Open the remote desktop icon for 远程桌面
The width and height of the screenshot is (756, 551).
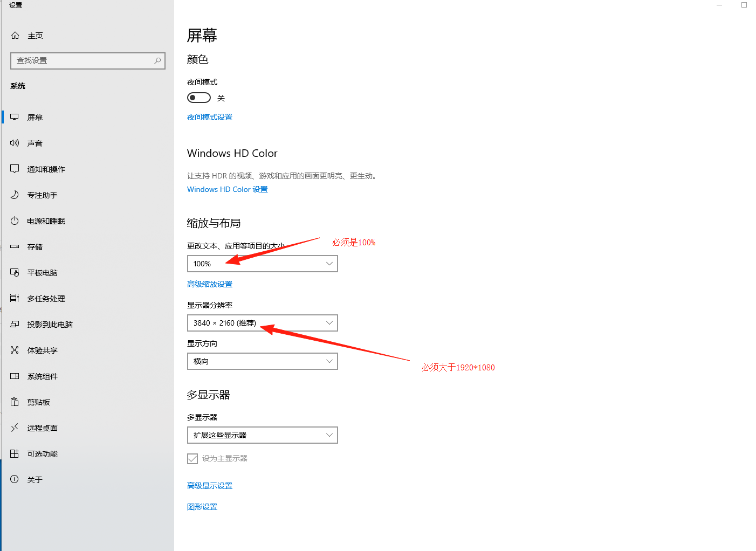[15, 428]
